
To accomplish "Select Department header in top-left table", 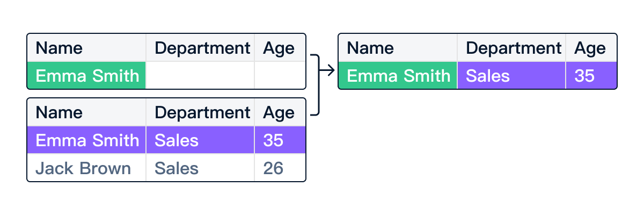I will [200, 48].
